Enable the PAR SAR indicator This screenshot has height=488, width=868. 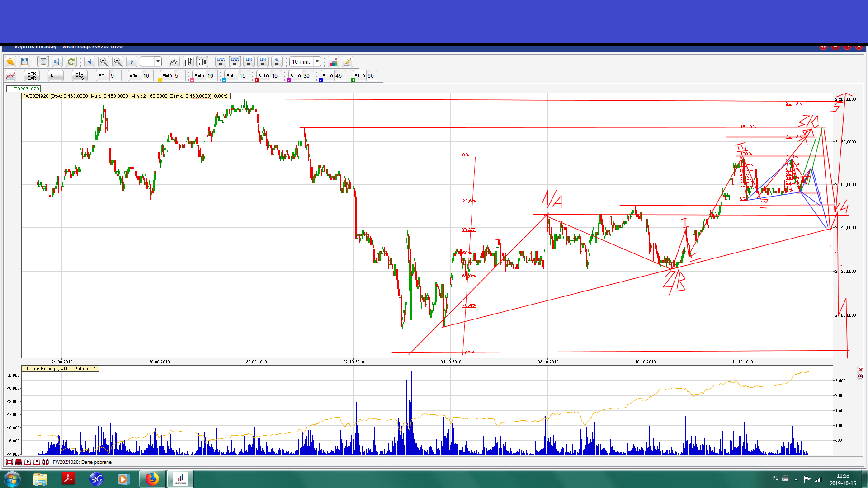click(x=32, y=75)
